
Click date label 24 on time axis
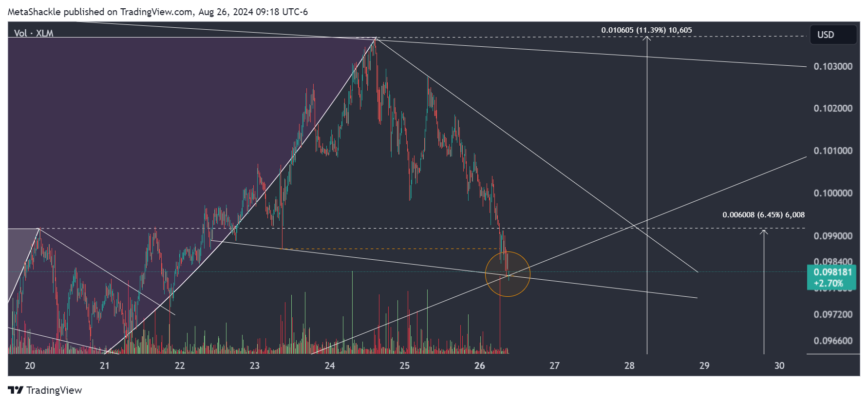pos(330,366)
